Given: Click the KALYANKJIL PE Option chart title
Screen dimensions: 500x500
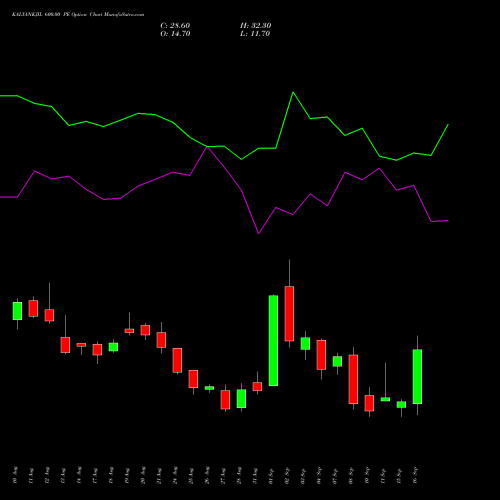Looking at the screenshot, I should pyautogui.click(x=78, y=15).
